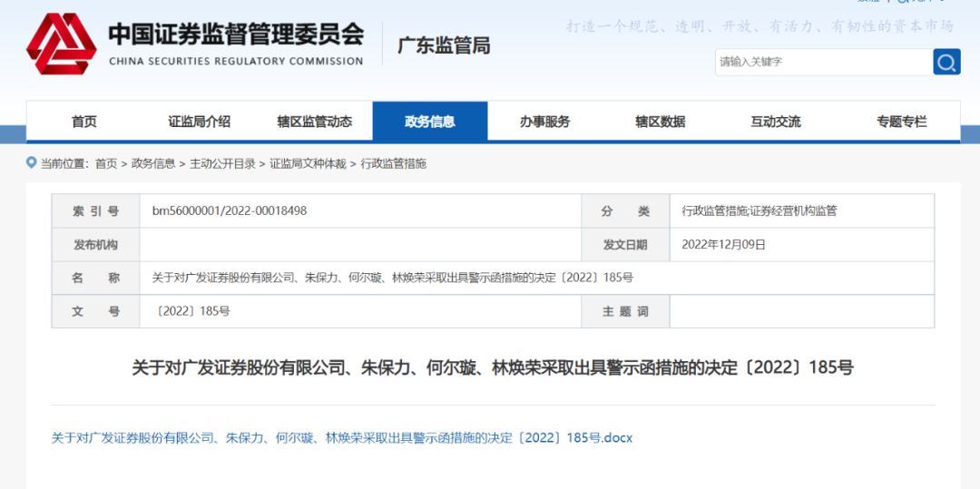Focus the 请输入关键字 search input

(824, 62)
